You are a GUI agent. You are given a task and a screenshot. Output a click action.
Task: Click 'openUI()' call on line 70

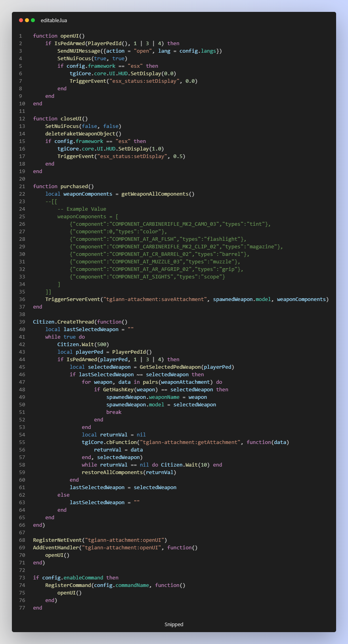click(x=57, y=555)
